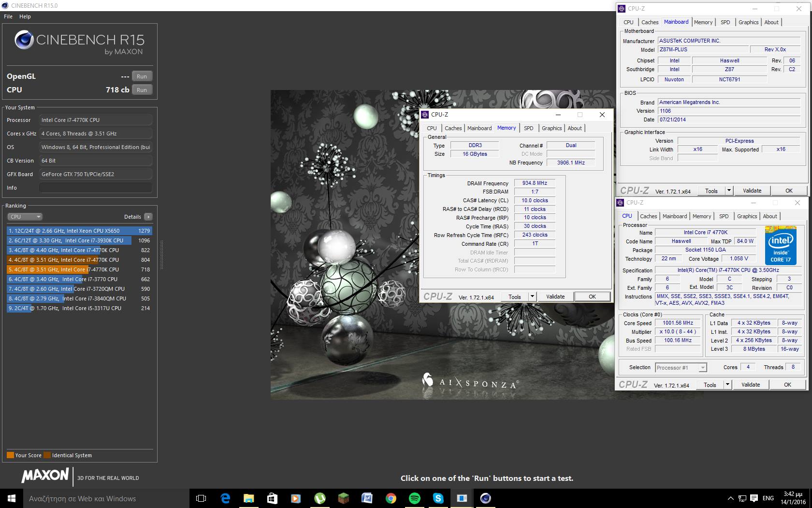The height and width of the screenshot is (508, 812).
Task: Run the OpenGL benchmark
Action: 142,76
